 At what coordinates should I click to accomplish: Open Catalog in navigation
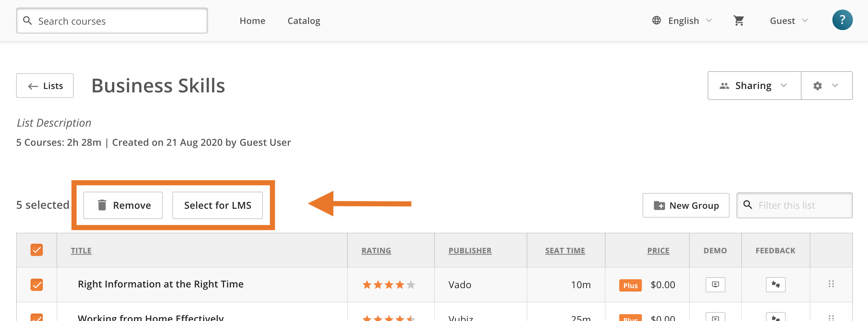304,21
